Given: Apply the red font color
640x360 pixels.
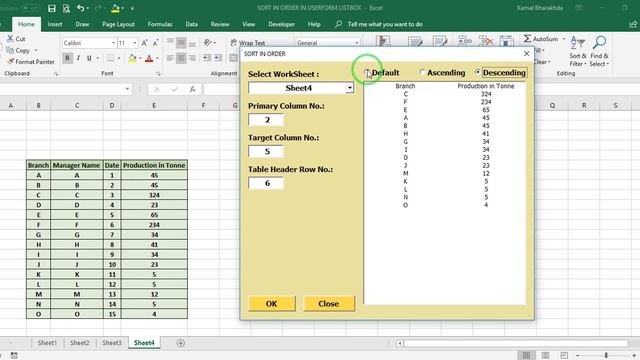Looking at the screenshot, I should (x=149, y=58).
